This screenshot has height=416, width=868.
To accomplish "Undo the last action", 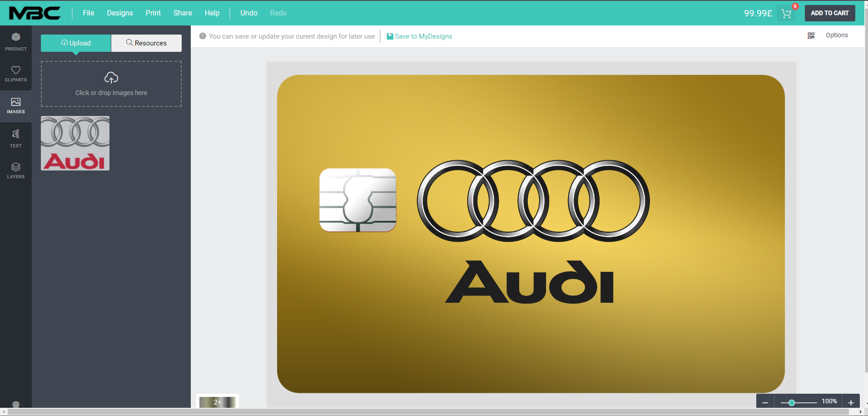I will click(x=249, y=13).
